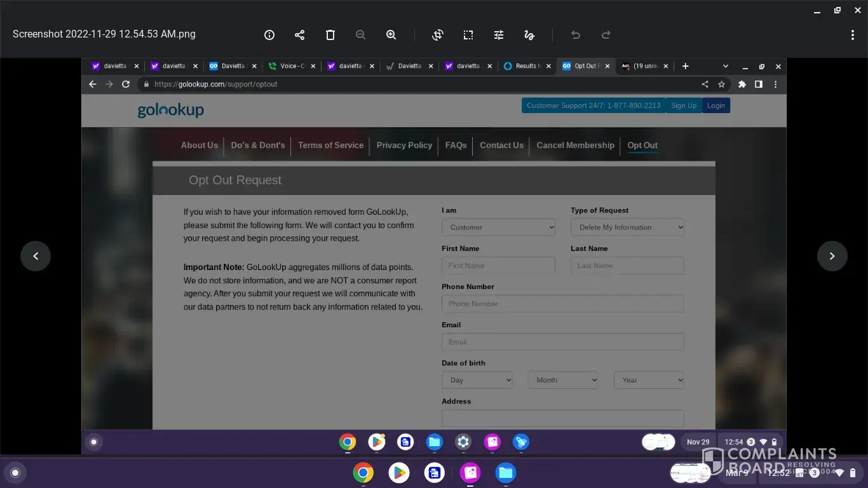Open the Privacy Policy menu item
Viewport: 868px width, 488px height.
pyautogui.click(x=404, y=146)
